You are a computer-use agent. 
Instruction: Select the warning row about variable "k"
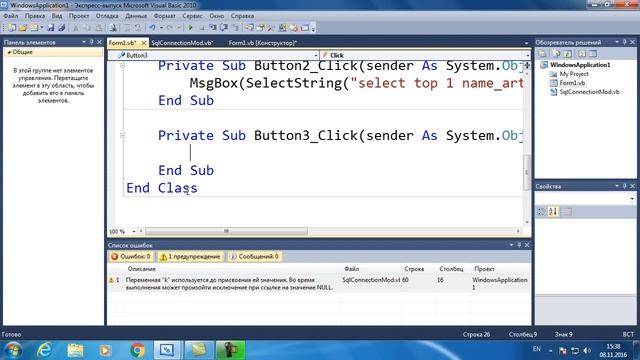(x=319, y=283)
